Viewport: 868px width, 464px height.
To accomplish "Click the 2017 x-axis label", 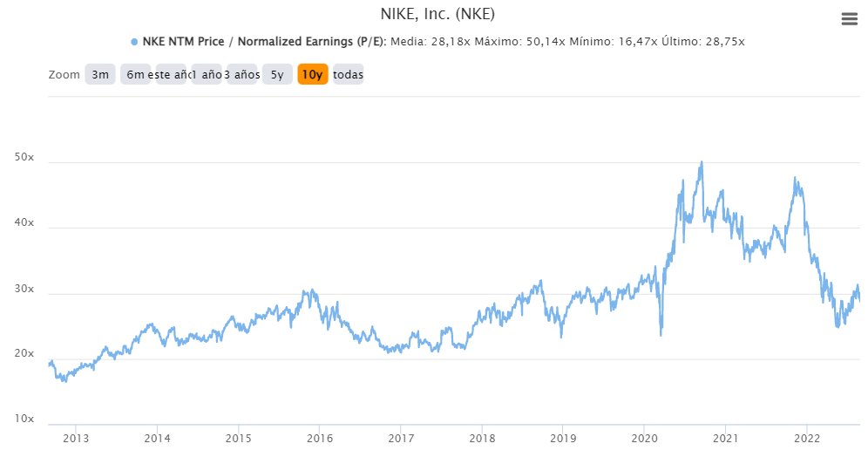I will click(401, 439).
